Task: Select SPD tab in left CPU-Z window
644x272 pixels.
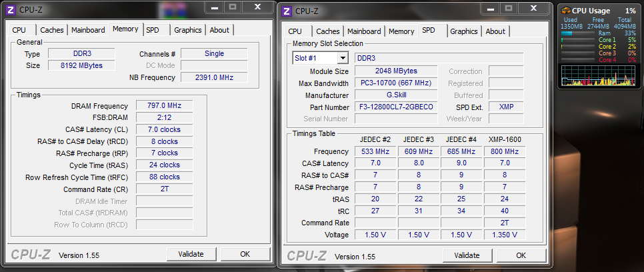Action: click(153, 30)
